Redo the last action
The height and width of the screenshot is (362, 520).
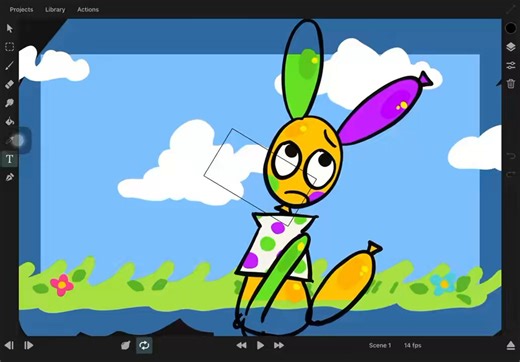(x=511, y=174)
